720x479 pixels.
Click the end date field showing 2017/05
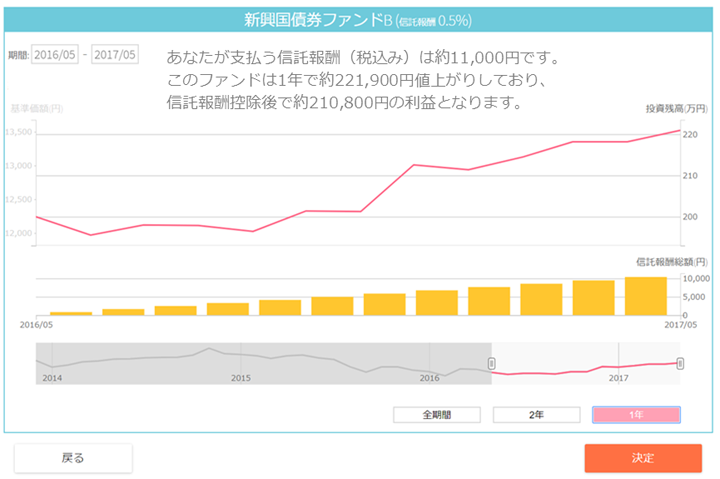click(115, 55)
